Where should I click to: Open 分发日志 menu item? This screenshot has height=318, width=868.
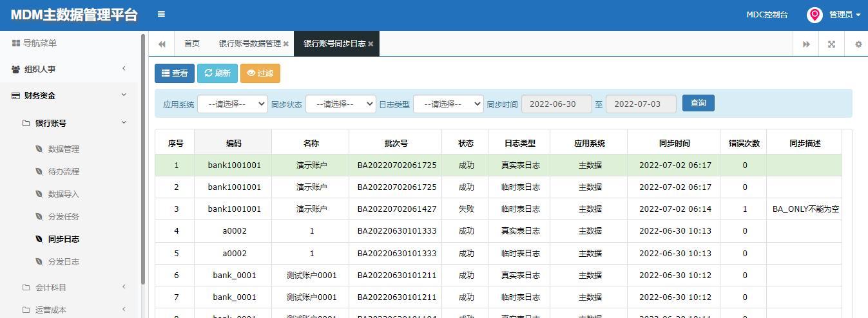[64, 261]
